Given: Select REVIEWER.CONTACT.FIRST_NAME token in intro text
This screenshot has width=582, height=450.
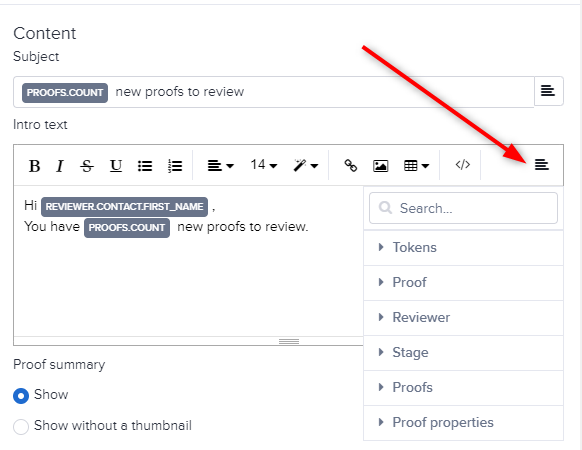Looking at the screenshot, I should point(124,206).
